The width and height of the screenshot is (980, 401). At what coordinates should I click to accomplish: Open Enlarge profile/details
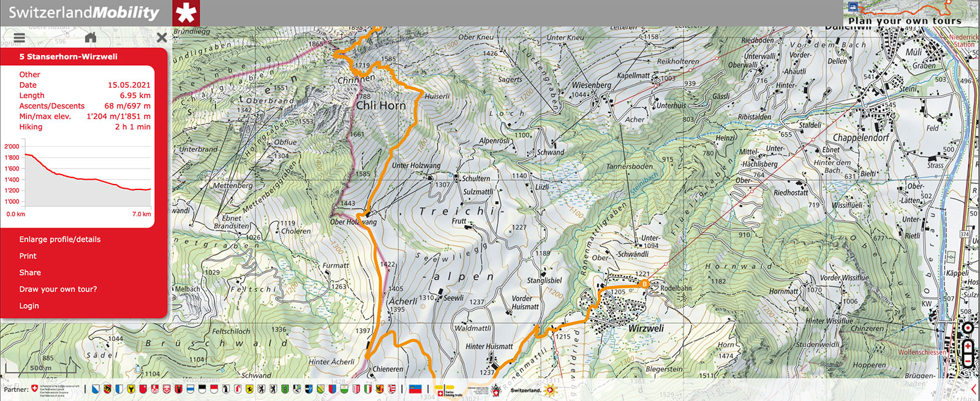60,239
